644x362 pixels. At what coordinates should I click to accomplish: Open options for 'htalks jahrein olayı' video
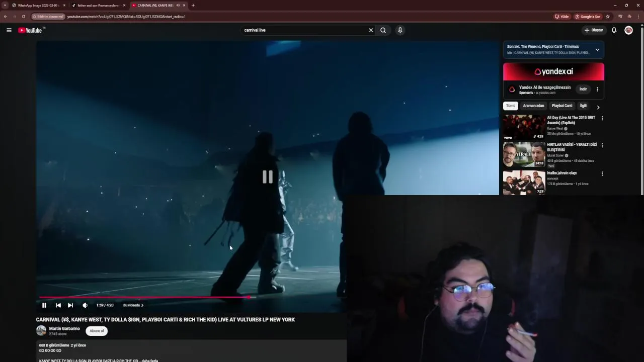[602, 174]
